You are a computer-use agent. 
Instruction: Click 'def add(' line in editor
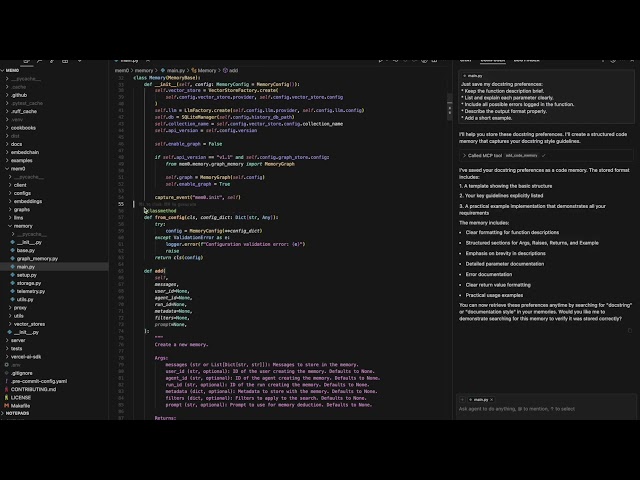coord(154,271)
